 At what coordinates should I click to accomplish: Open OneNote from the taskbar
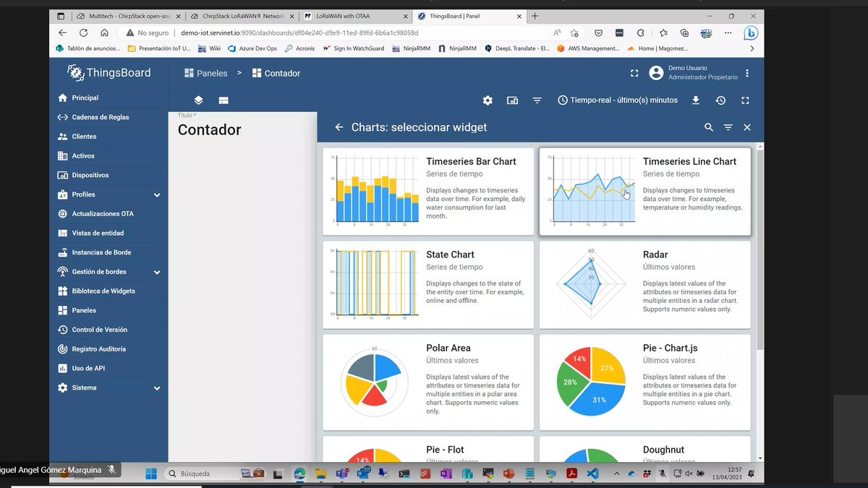click(x=446, y=474)
